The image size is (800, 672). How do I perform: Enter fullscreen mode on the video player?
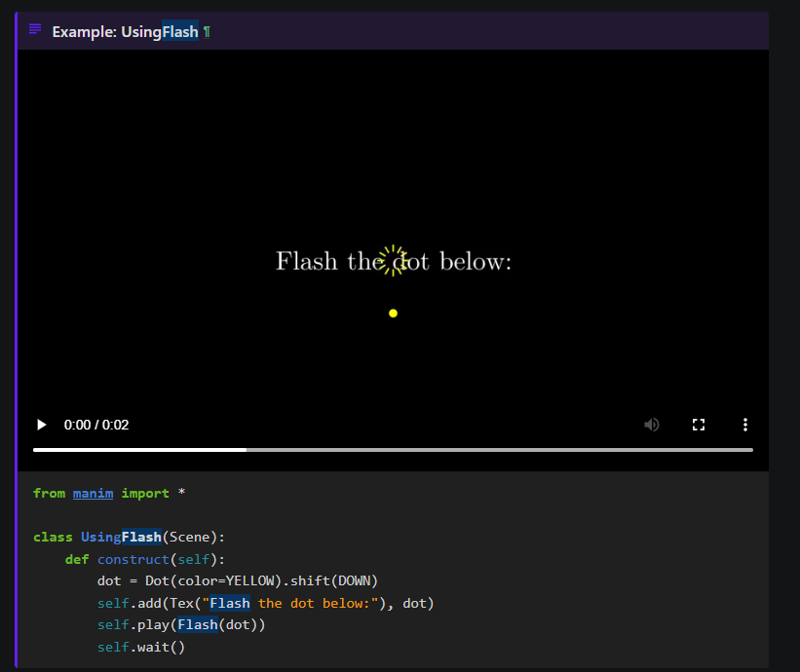tap(699, 425)
